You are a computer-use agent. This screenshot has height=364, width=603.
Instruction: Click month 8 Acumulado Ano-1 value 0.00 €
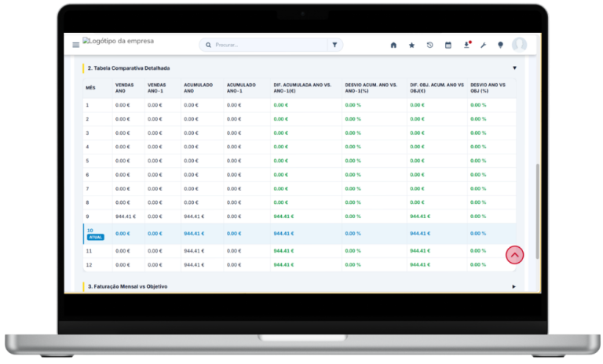point(234,202)
